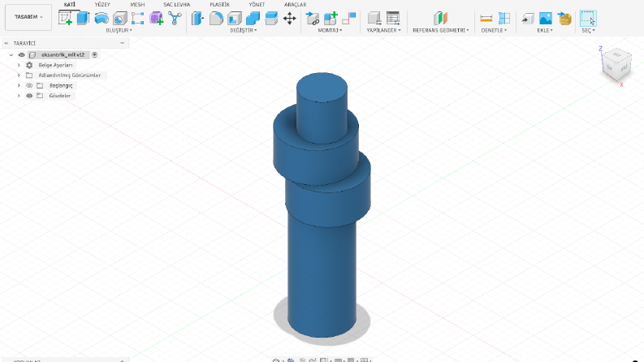
Task: Select the Joint icon in Montaj
Action: click(348, 18)
